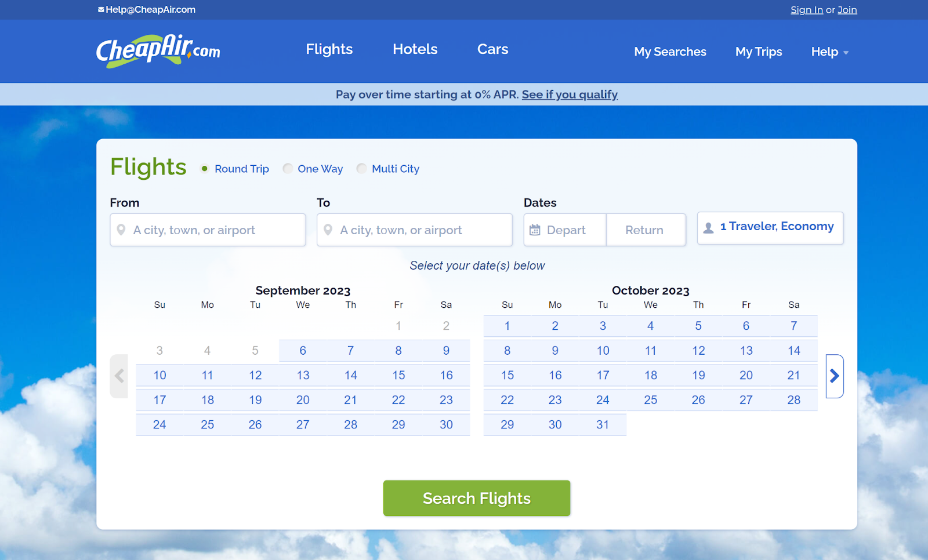
Task: Select the One Way radio button
Action: click(x=288, y=169)
